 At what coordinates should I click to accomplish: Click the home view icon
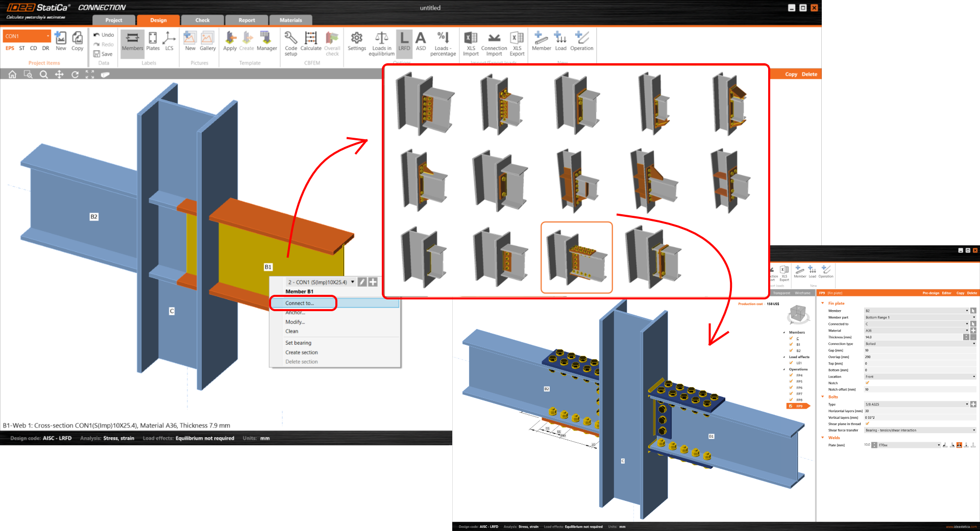pos(12,74)
